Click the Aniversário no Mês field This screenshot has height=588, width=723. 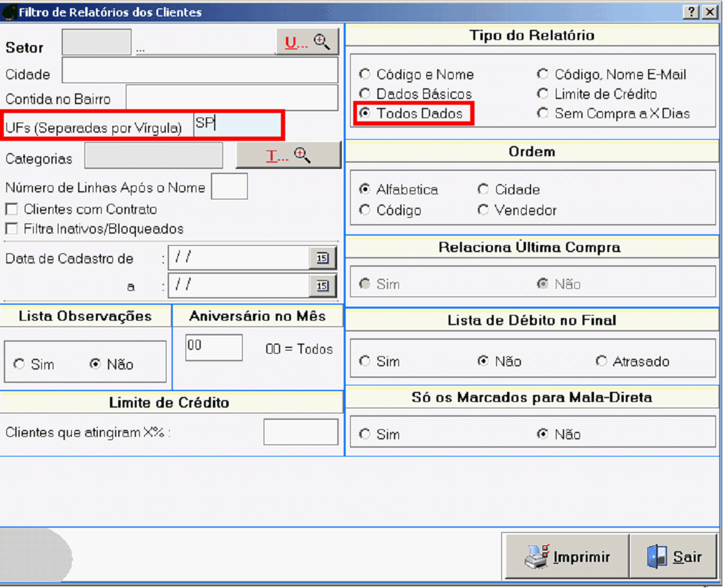(213, 347)
